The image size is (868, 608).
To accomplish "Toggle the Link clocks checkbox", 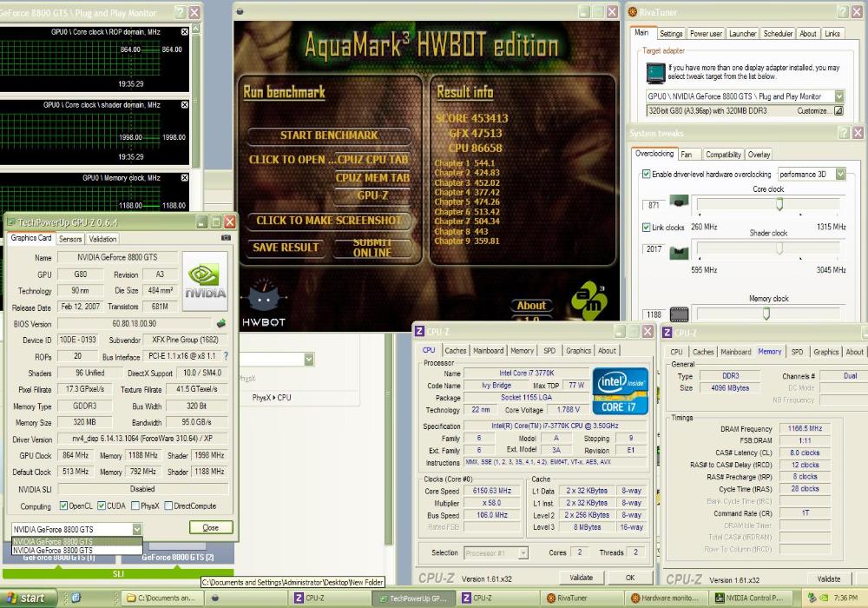I will pos(646,227).
